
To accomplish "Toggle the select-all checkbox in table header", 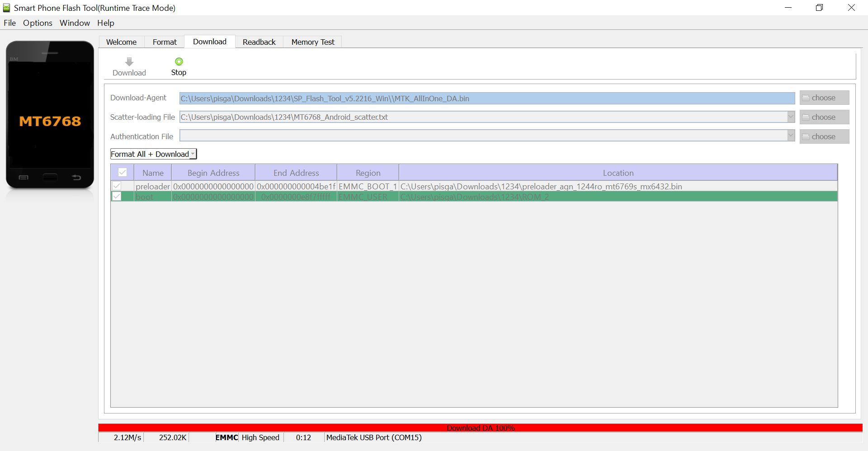I will pos(123,173).
